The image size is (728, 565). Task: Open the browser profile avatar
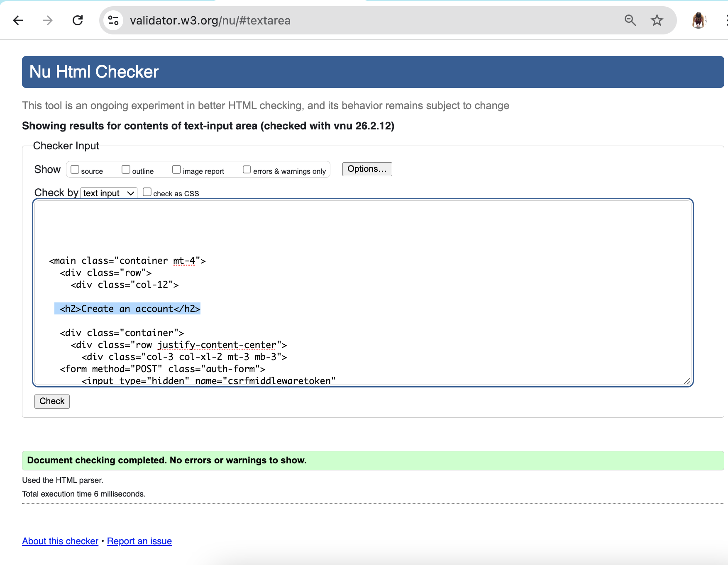[699, 20]
